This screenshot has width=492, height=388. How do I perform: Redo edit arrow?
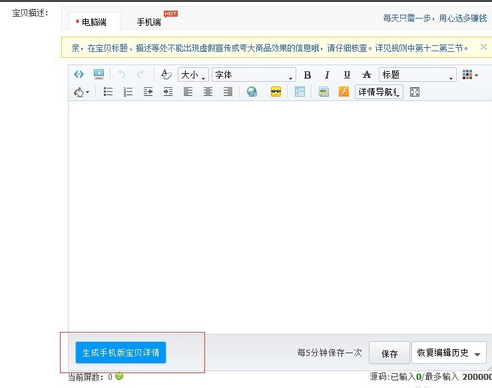click(141, 74)
